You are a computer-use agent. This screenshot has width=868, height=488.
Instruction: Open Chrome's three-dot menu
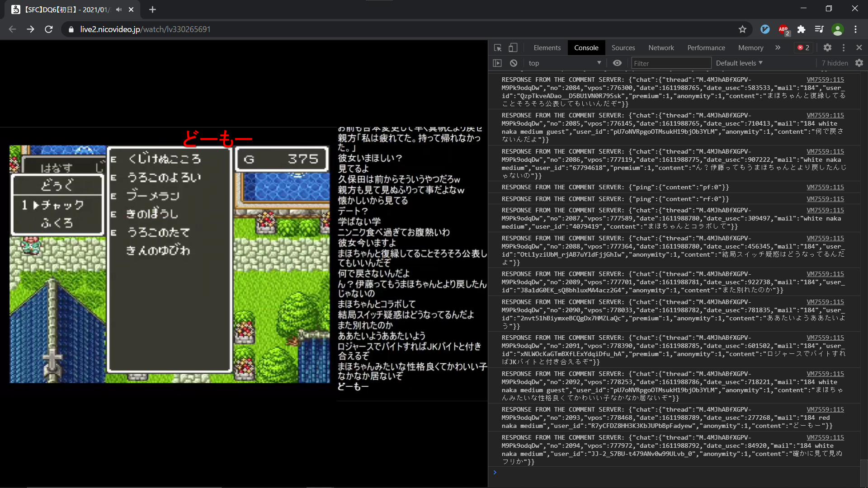856,29
